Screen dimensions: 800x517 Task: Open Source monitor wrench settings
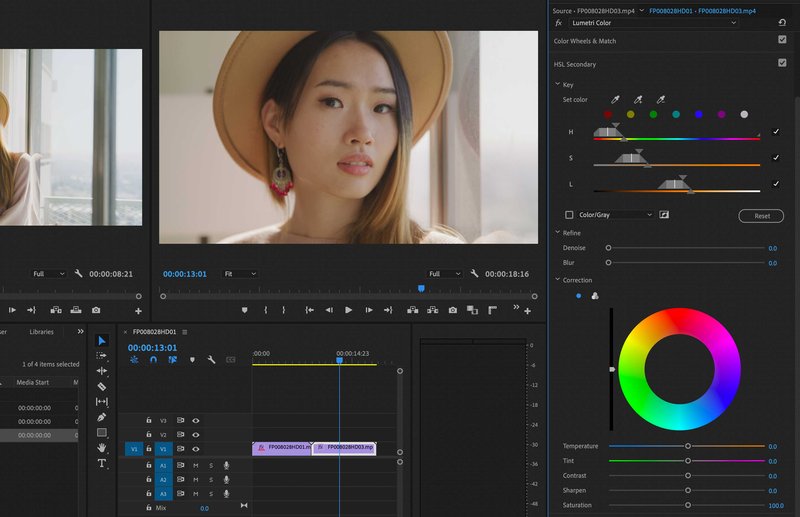(78, 274)
